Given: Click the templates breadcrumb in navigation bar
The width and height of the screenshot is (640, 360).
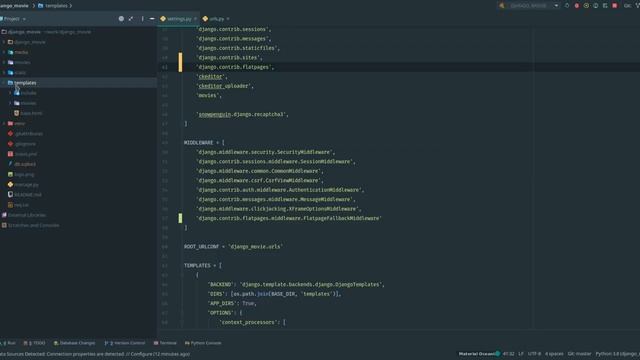Looking at the screenshot, I should [56, 6].
